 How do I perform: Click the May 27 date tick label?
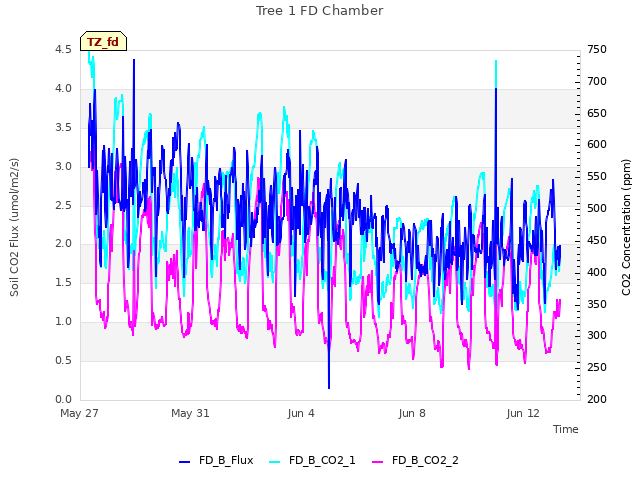tap(79, 413)
